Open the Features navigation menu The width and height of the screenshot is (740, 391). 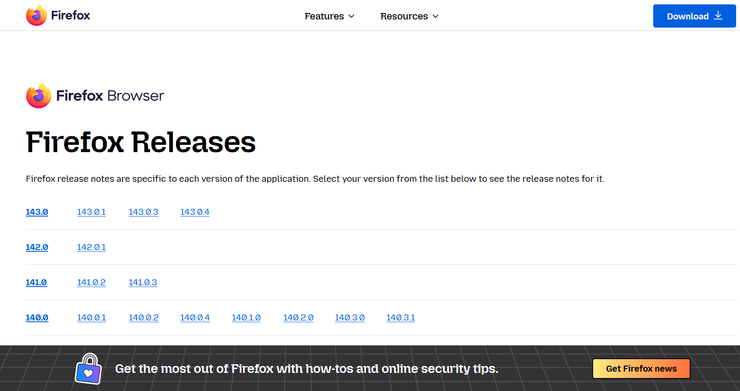tap(329, 16)
